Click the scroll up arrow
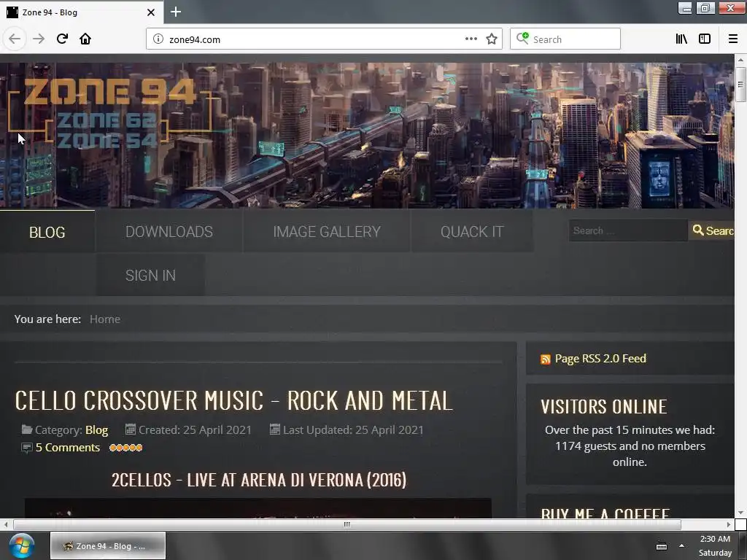This screenshot has width=747, height=560. [740, 60]
